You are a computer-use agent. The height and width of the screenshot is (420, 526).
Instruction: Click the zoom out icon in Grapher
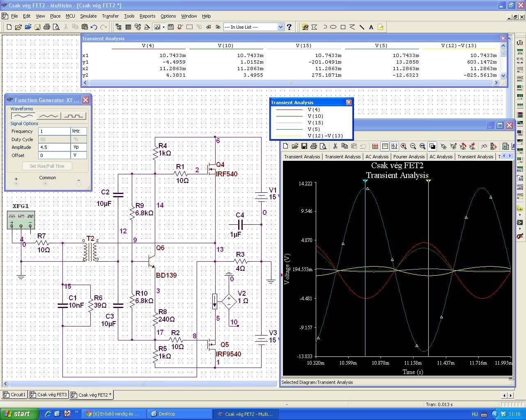coord(413,146)
